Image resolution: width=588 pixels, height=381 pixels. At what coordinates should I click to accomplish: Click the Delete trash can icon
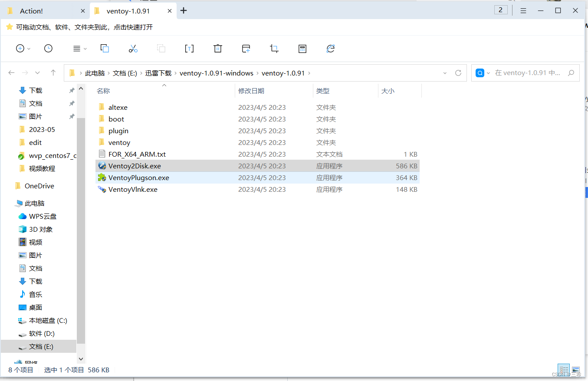218,49
